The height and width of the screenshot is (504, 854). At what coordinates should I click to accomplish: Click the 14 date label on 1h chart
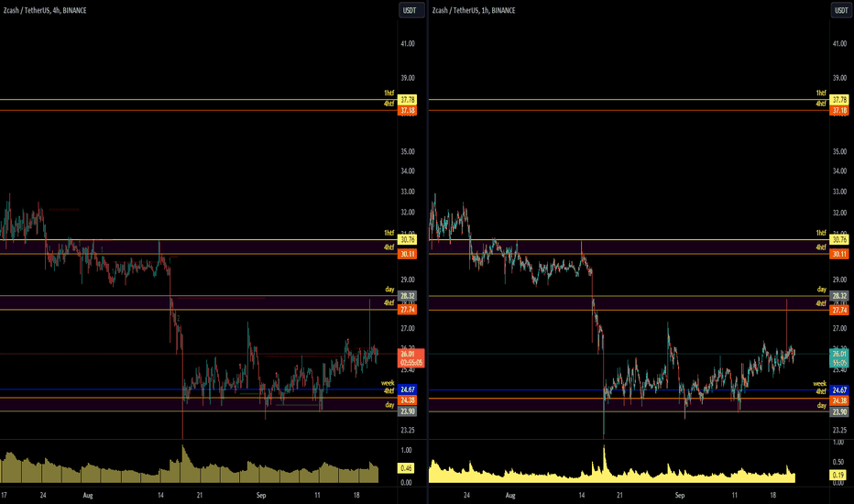(x=582, y=495)
